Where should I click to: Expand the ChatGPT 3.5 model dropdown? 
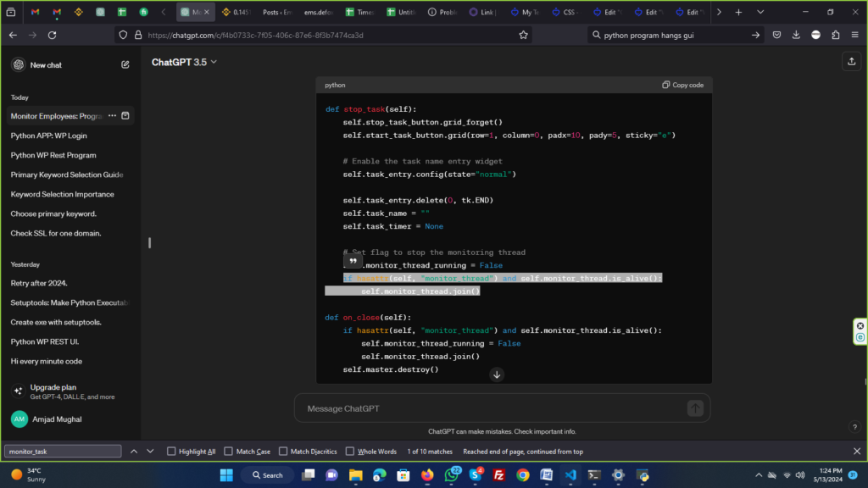pos(184,62)
